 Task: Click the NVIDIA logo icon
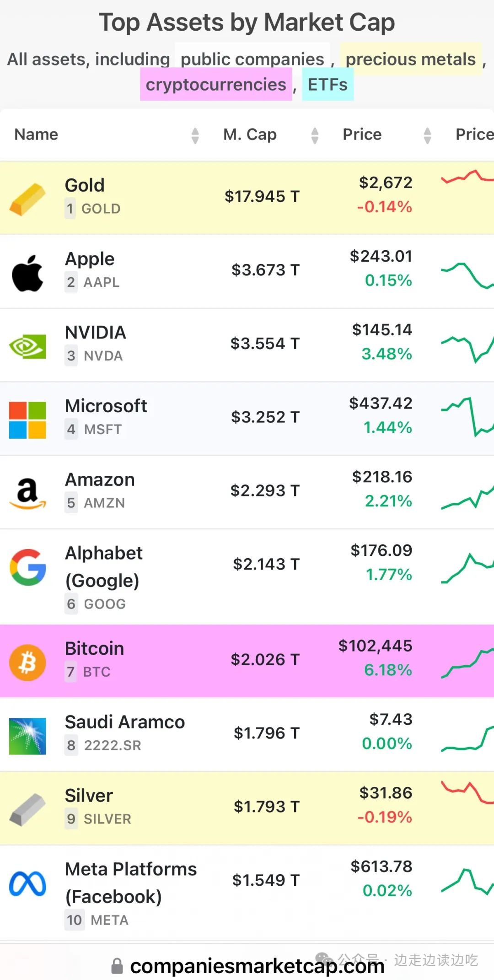[27, 346]
